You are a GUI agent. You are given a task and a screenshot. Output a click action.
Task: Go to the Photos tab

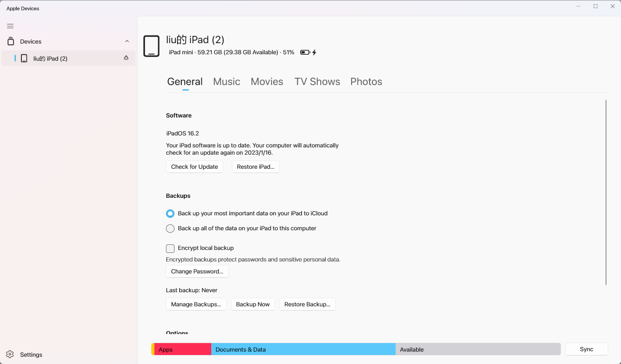pyautogui.click(x=366, y=82)
